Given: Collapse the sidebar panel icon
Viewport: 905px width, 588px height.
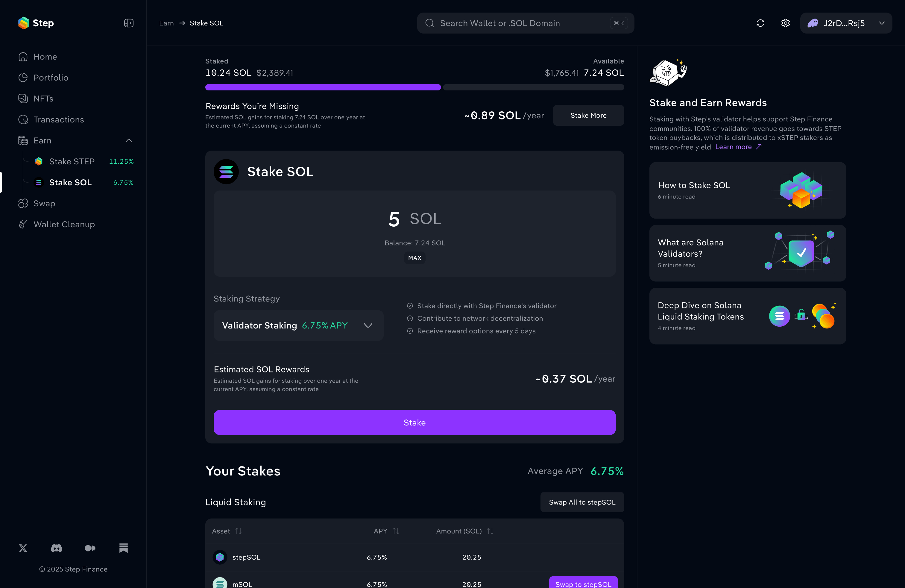Looking at the screenshot, I should pyautogui.click(x=128, y=23).
